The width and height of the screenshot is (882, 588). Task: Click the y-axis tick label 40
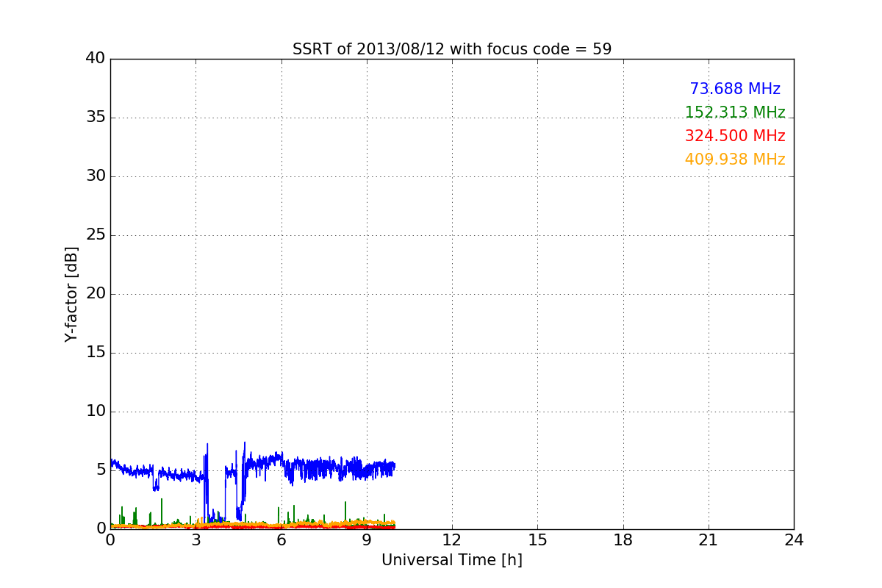pyautogui.click(x=96, y=59)
